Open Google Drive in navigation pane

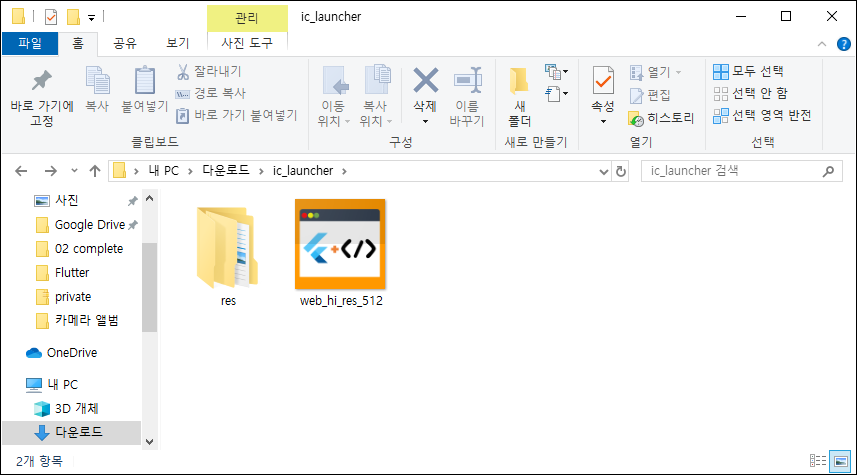(x=90, y=225)
